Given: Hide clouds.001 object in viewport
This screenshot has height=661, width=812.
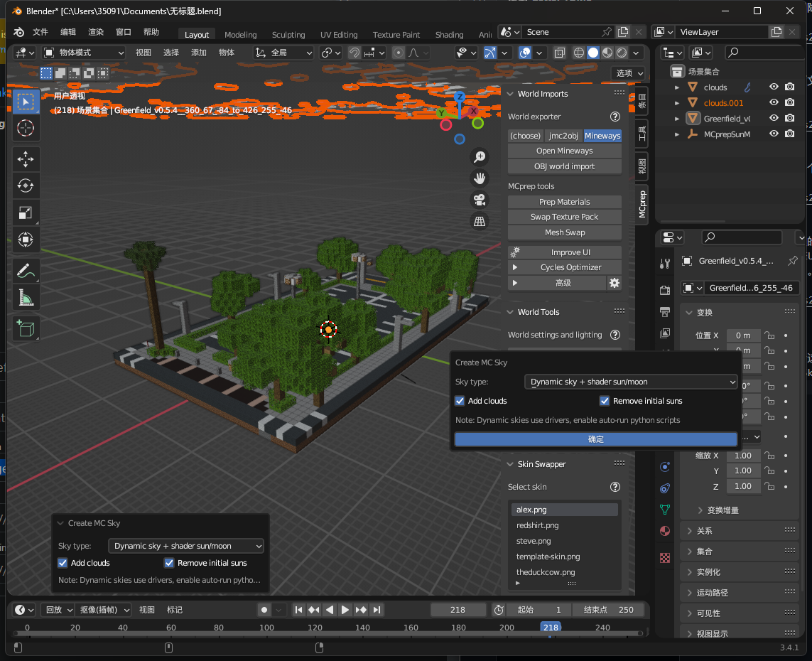Looking at the screenshot, I should (774, 102).
